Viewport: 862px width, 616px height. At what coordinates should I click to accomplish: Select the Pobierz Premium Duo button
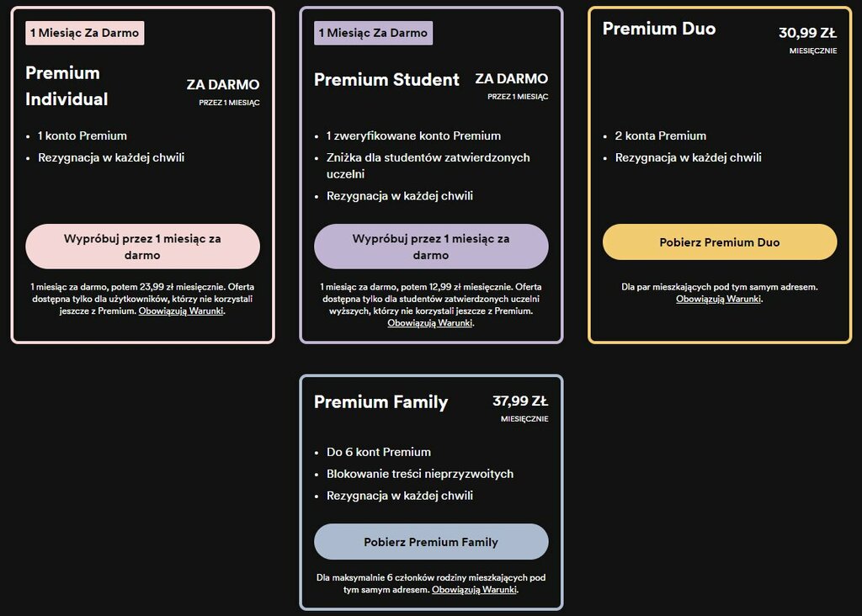(x=720, y=242)
